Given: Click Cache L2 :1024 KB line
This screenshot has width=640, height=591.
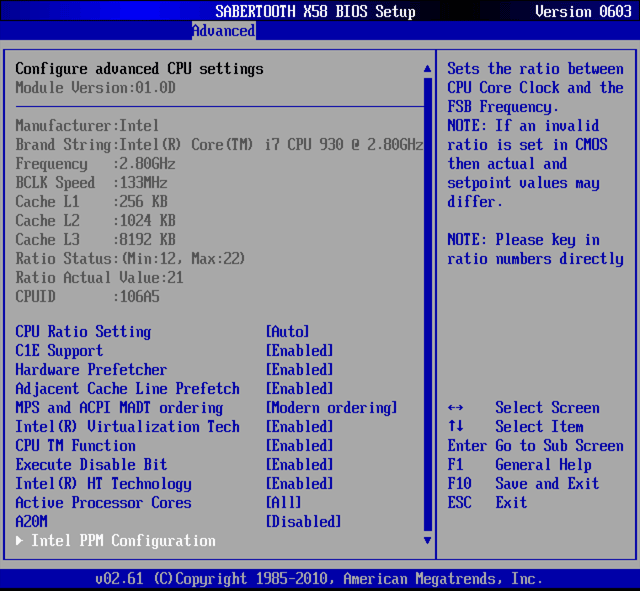Looking at the screenshot, I should click(96, 220).
